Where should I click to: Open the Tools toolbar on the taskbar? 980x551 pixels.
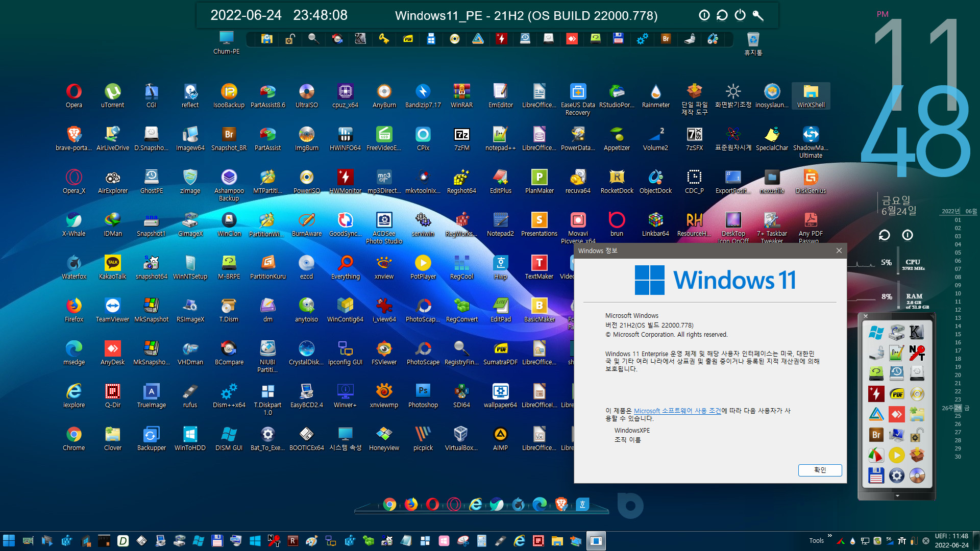click(816, 541)
